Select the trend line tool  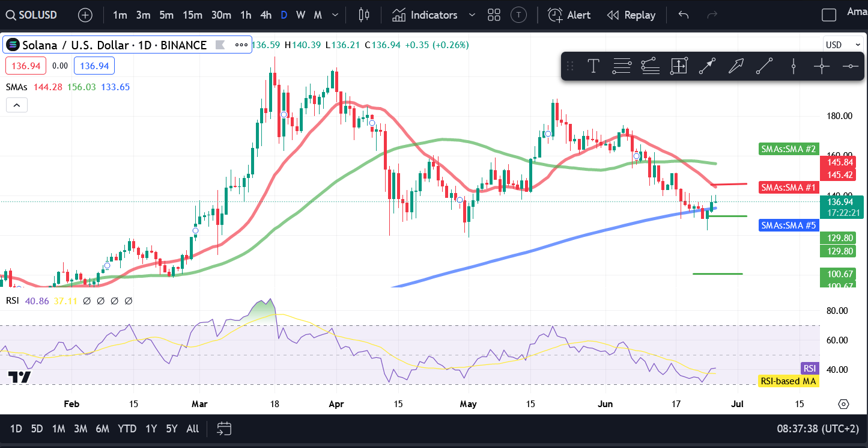[x=765, y=66]
